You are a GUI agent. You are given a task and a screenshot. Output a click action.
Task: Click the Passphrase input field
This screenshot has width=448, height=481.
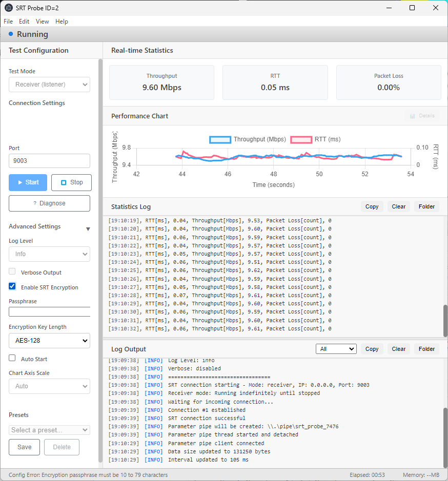49,311
